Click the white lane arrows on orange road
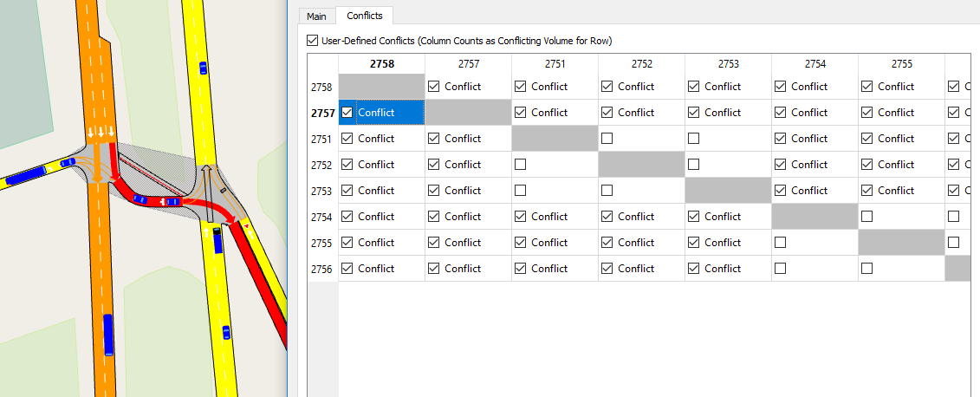The image size is (980, 397). [101, 132]
